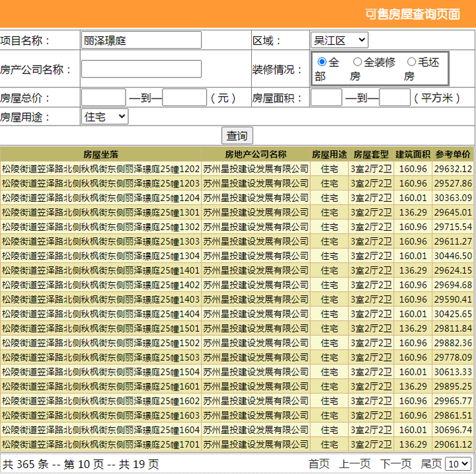
Task: Open the page number dropdown showing 10
Action: pos(457,463)
